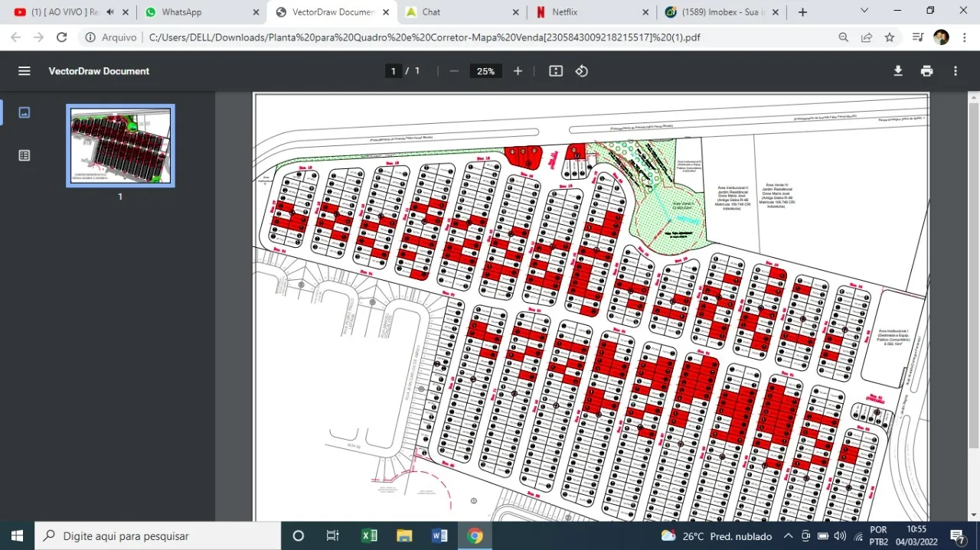This screenshot has height=550, width=980.
Task: Open the clock and calendar 10:55
Action: coord(917,535)
